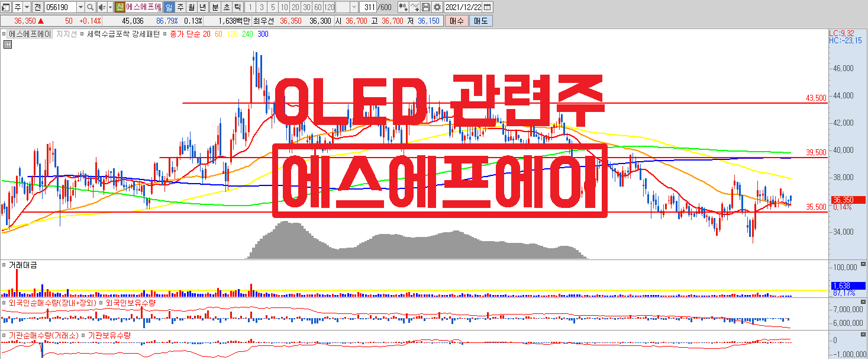
Task: Select the 년 yearly chart period
Action: tap(203, 7)
